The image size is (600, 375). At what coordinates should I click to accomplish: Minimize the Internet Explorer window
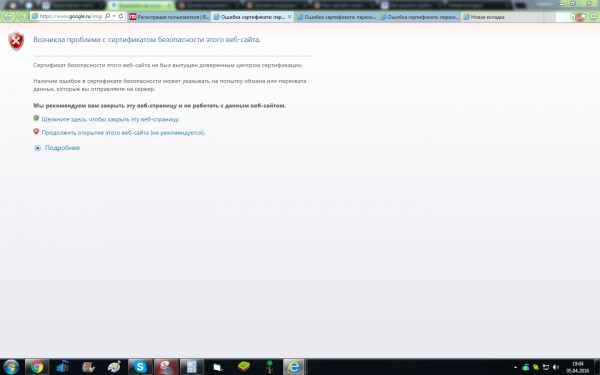coord(562,3)
